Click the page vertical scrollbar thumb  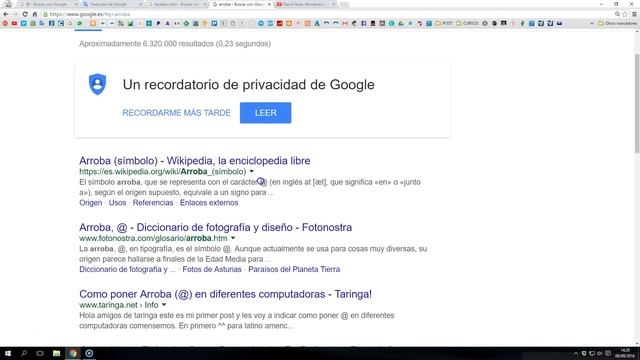(x=637, y=104)
